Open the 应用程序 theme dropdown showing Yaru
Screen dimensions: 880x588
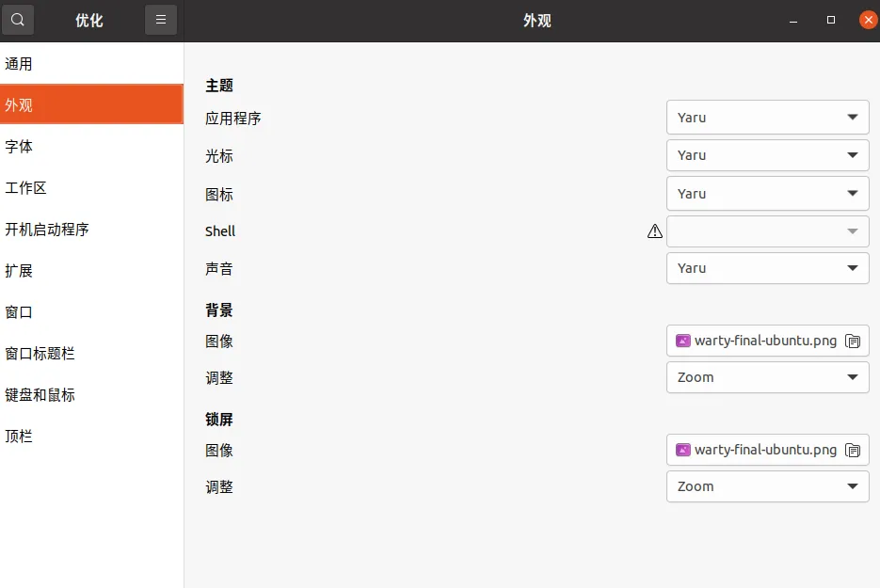tap(767, 117)
